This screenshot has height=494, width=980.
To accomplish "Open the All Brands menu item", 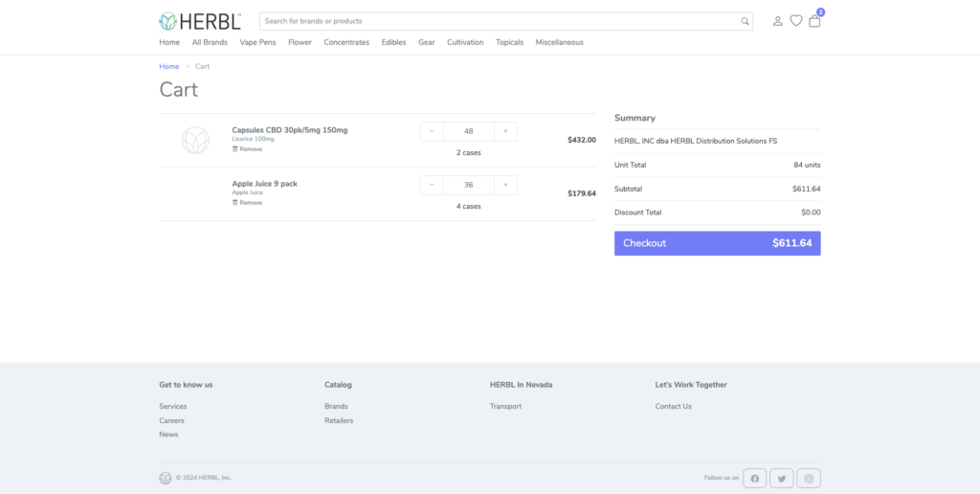I will (x=210, y=42).
